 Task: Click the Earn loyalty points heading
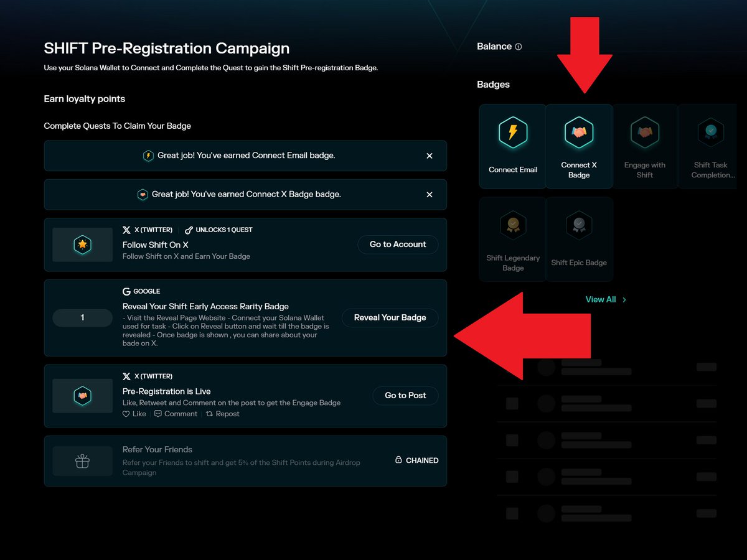[x=85, y=99]
